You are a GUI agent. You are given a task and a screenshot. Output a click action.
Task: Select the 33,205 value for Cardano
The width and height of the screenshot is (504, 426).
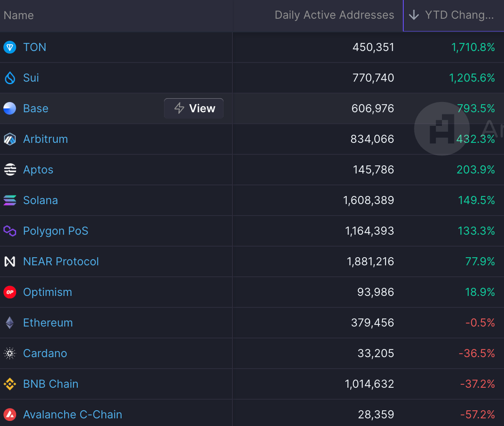376,353
